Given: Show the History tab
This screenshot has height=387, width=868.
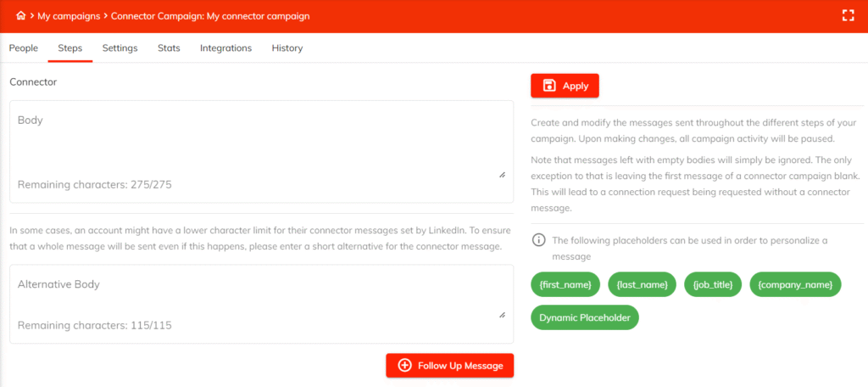Looking at the screenshot, I should coord(287,48).
